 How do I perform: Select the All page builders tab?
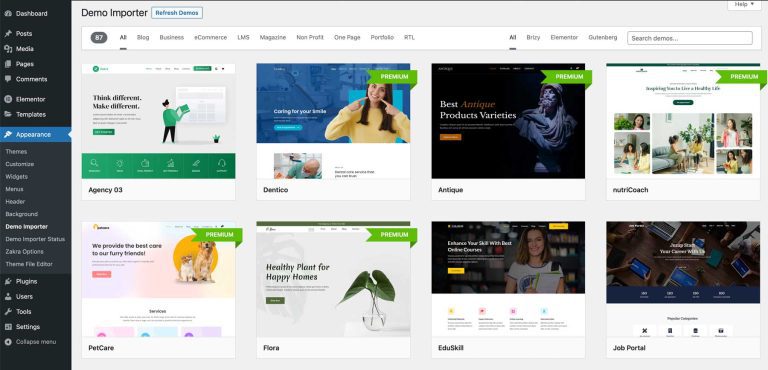(x=513, y=38)
